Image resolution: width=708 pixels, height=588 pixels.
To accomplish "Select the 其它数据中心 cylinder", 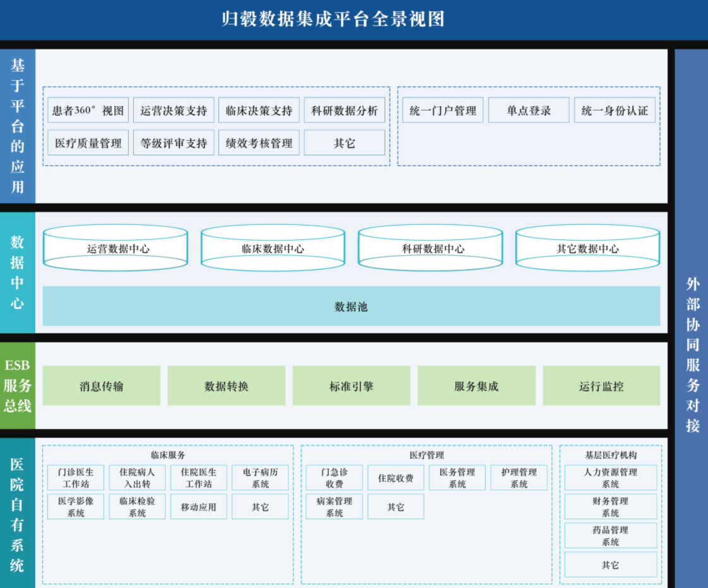I will click(587, 248).
